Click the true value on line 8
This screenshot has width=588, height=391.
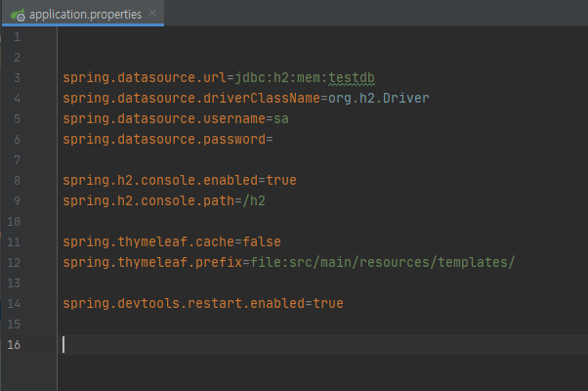(x=281, y=181)
